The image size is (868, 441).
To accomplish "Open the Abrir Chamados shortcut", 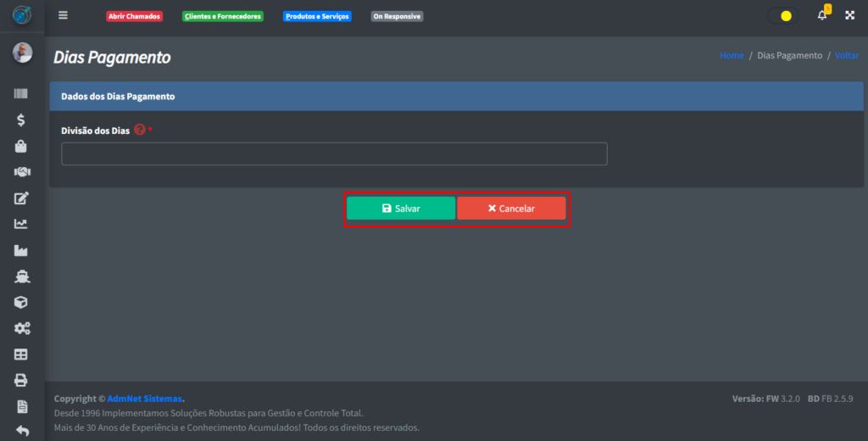I will tap(134, 16).
